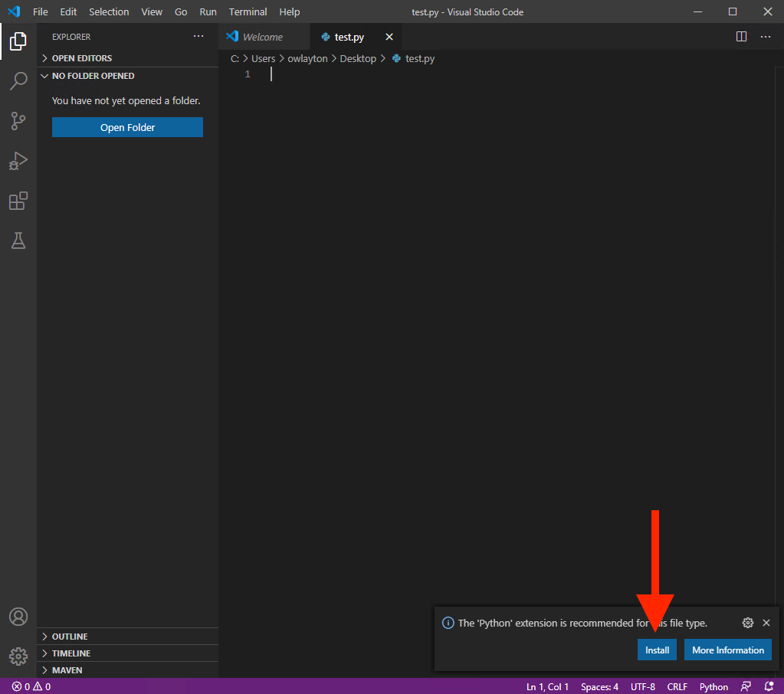Collapse the No Folder Opened section
The height and width of the screenshot is (694, 784).
(127, 76)
